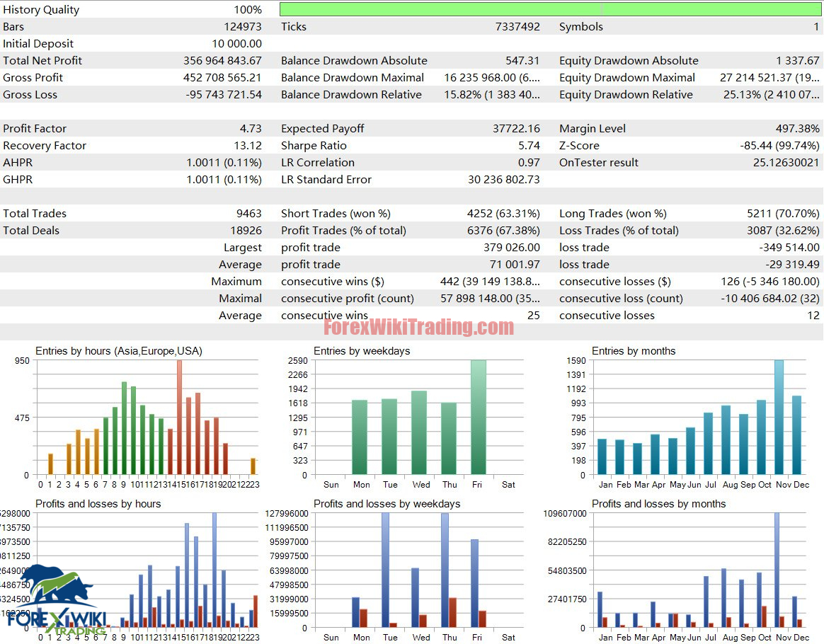Click the average consecutive wins value 25
The image size is (824, 644).
click(x=533, y=316)
